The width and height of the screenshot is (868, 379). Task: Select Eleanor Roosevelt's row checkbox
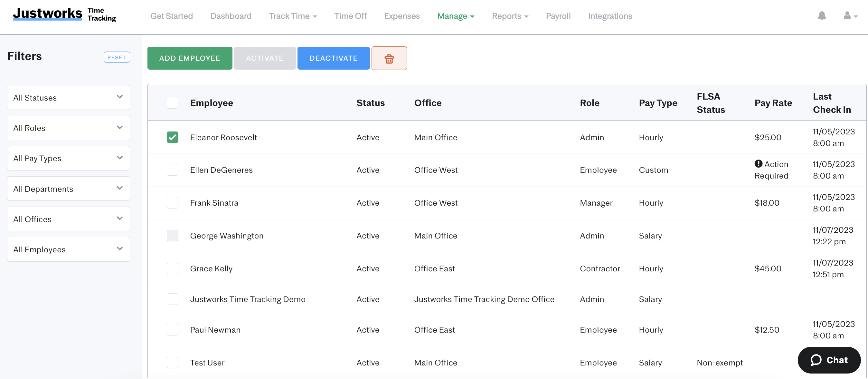pyautogui.click(x=173, y=137)
